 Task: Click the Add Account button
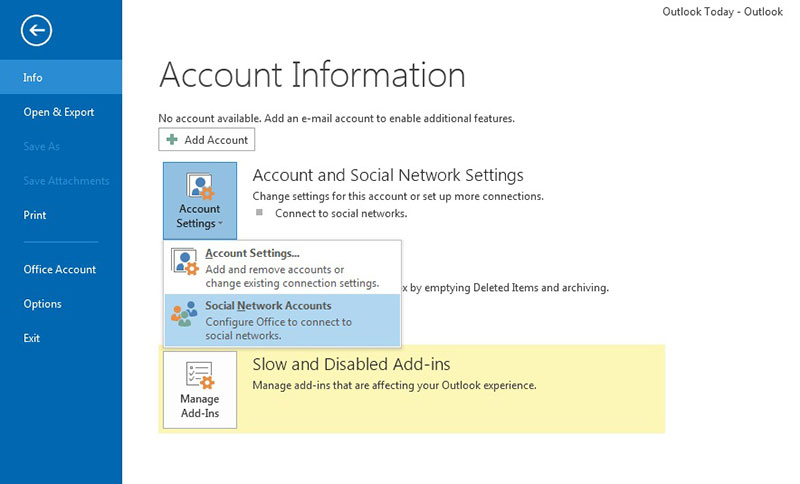[207, 139]
